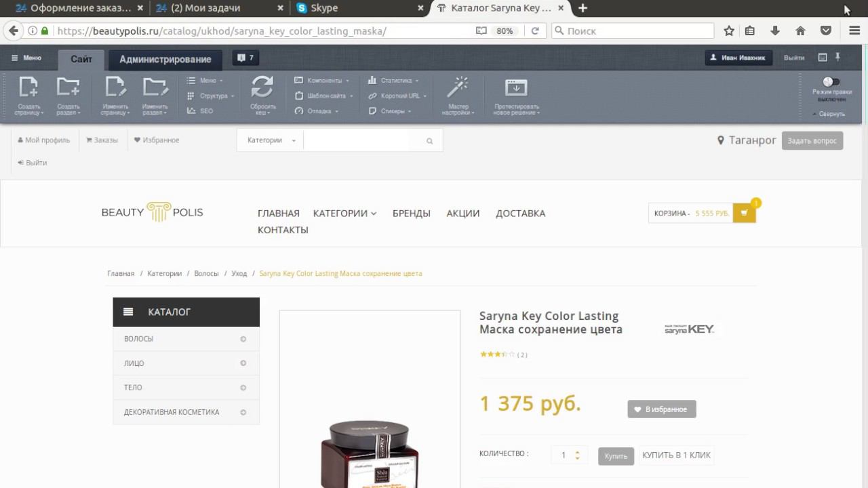Viewport: 868px width, 488px height.
Task: Open the Иван Ивахник user button
Action: pos(738,58)
